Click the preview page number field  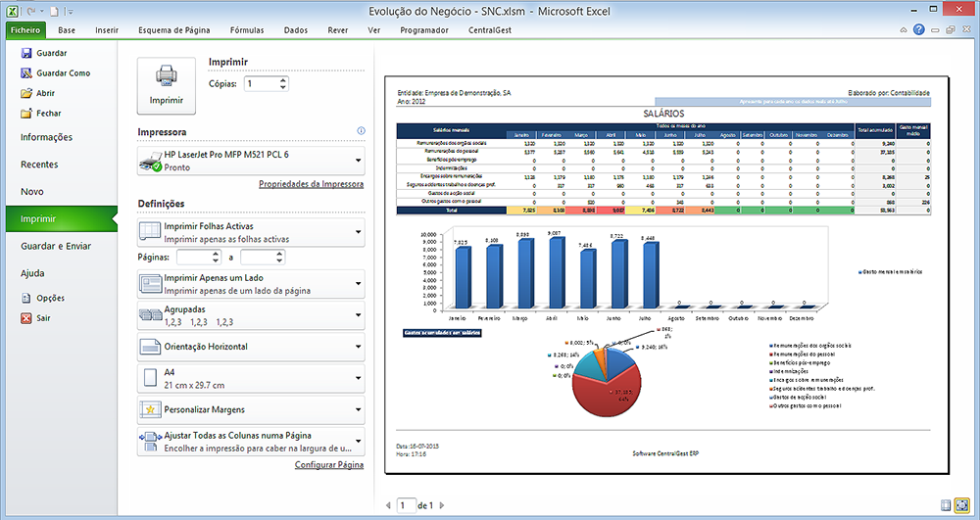[407, 505]
